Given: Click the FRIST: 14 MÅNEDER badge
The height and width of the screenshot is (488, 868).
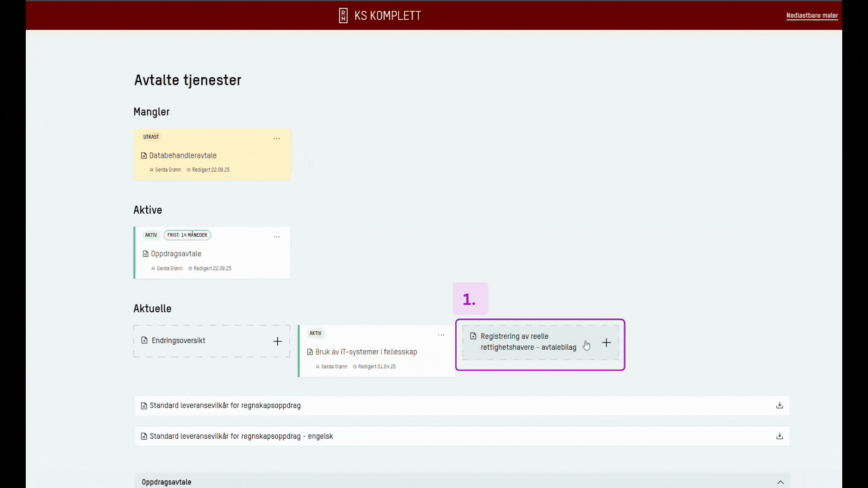Looking at the screenshot, I should tap(187, 235).
